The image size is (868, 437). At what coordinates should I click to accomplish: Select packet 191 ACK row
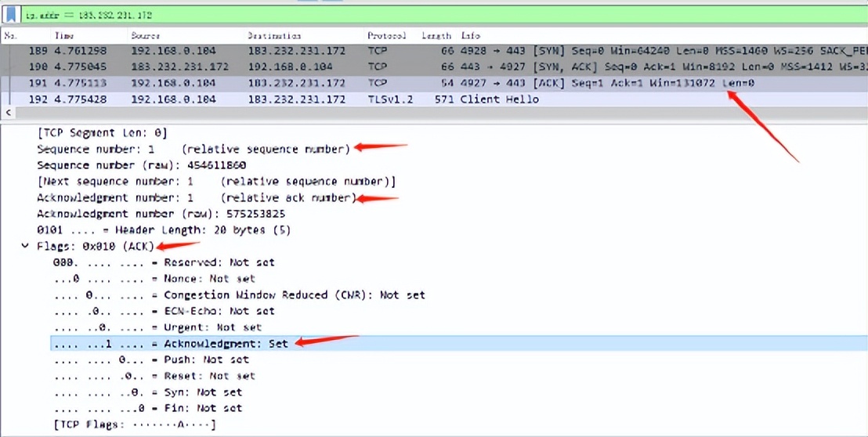click(x=434, y=83)
